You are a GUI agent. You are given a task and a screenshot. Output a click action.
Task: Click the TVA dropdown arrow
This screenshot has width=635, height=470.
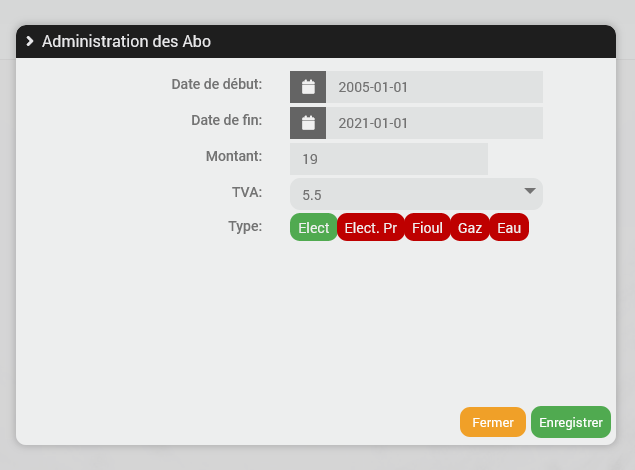tap(530, 191)
